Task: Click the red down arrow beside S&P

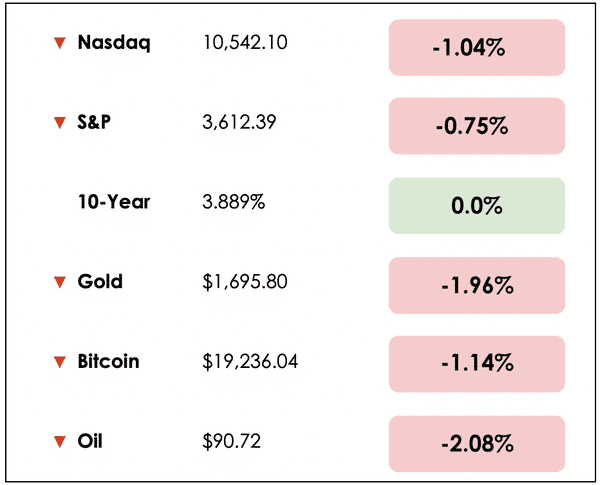Action: 60,122
